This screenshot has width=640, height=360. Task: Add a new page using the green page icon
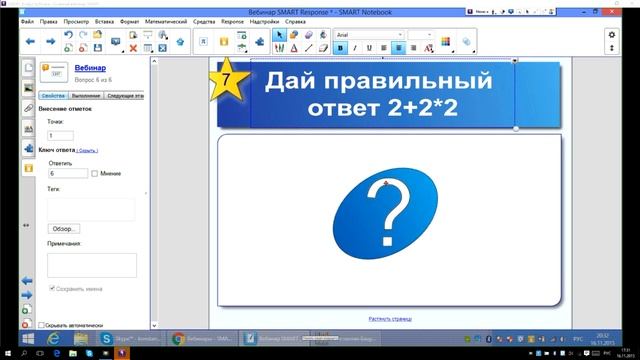[69, 48]
